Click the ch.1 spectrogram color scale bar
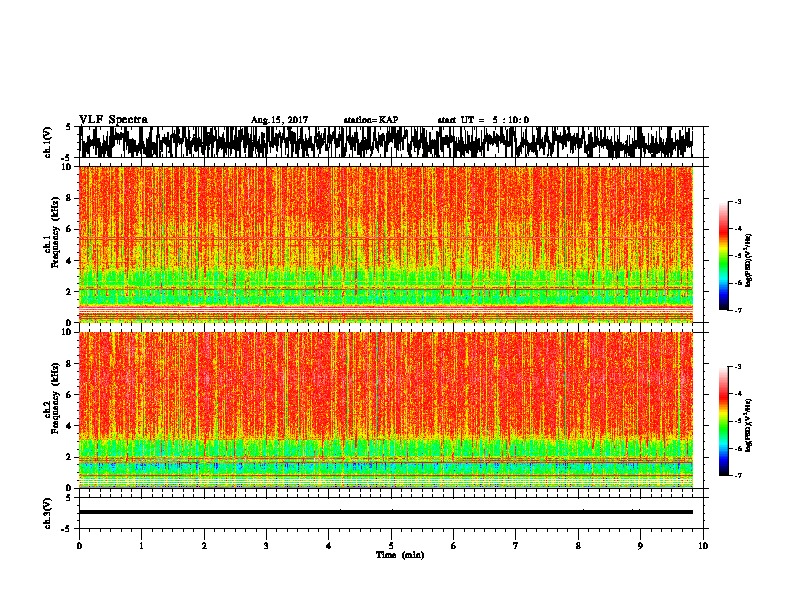Viewport: 792px width, 612px height. (723, 256)
